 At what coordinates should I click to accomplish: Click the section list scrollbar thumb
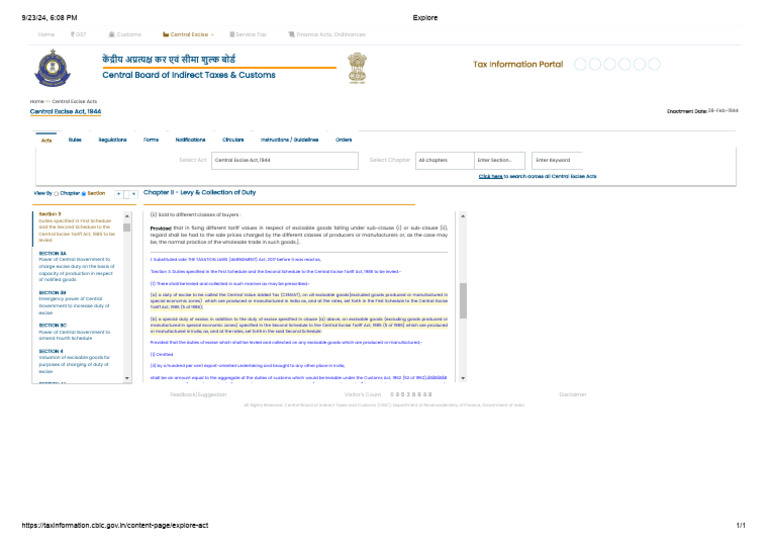(x=127, y=228)
